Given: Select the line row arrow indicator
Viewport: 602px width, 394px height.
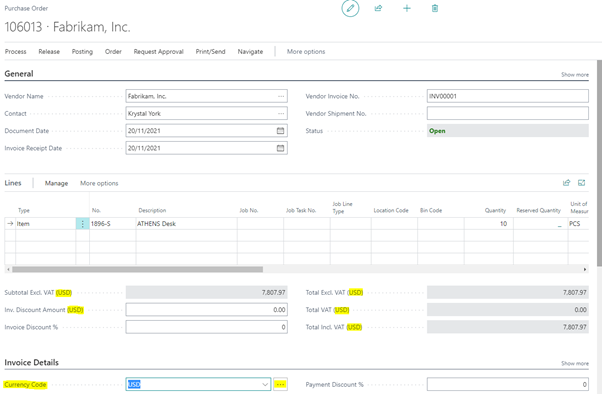Looking at the screenshot, I should click(10, 223).
